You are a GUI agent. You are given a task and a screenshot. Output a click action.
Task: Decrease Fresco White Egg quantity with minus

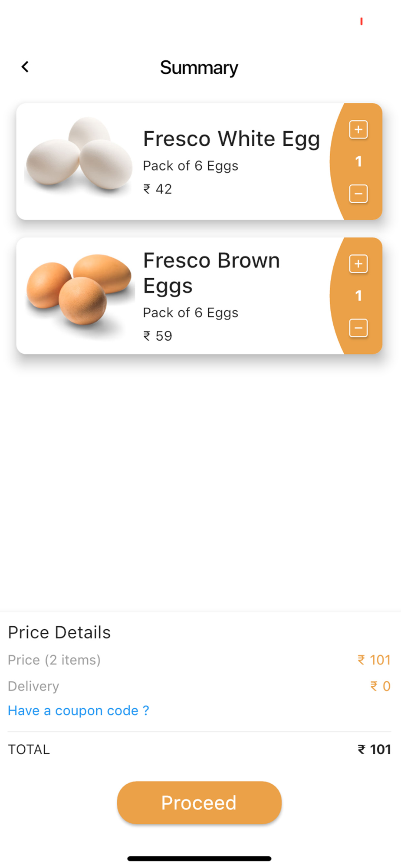pos(358,194)
